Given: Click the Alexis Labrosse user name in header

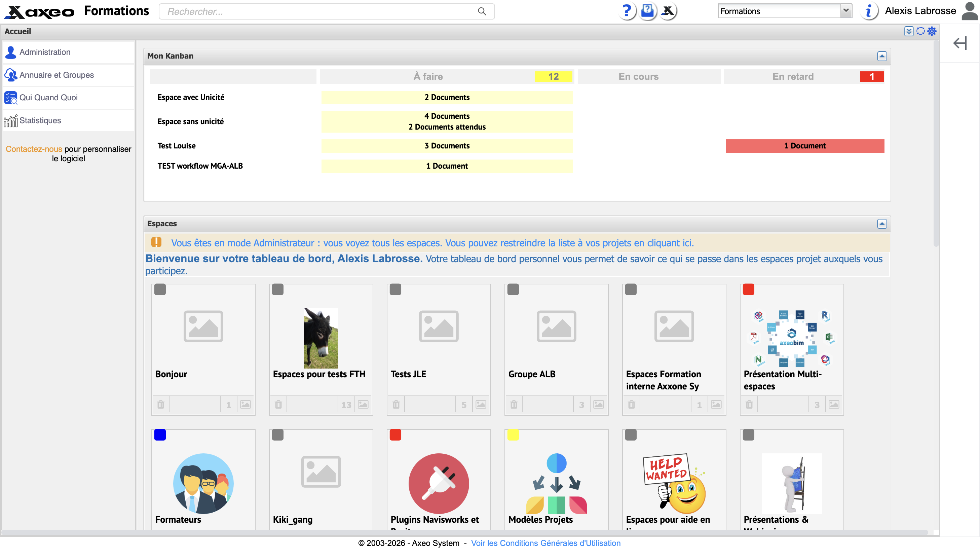Looking at the screenshot, I should (x=920, y=11).
